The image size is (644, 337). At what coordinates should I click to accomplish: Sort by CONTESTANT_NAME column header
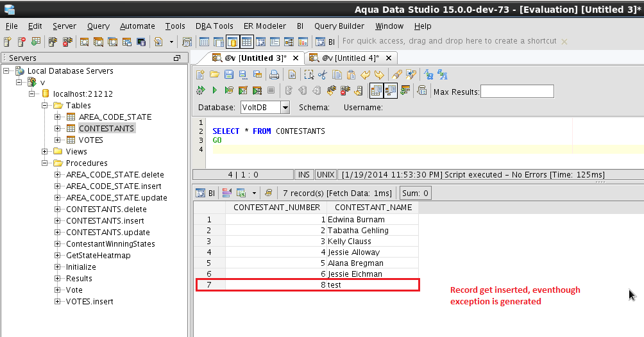pos(373,208)
